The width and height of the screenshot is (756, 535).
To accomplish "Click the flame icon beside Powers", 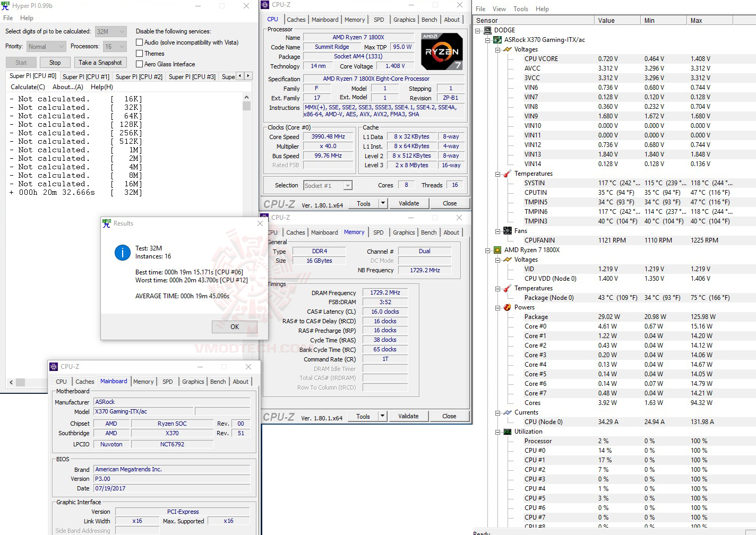I will tap(507, 307).
